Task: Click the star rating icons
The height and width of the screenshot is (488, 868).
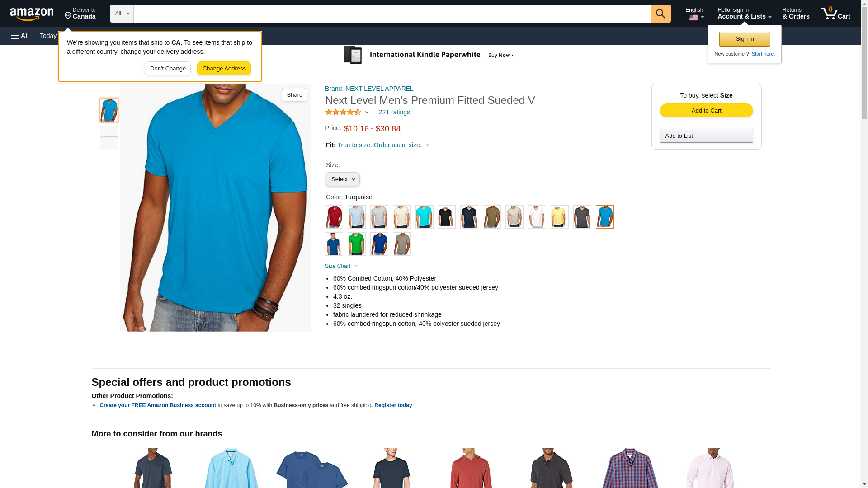Action: 343,112
